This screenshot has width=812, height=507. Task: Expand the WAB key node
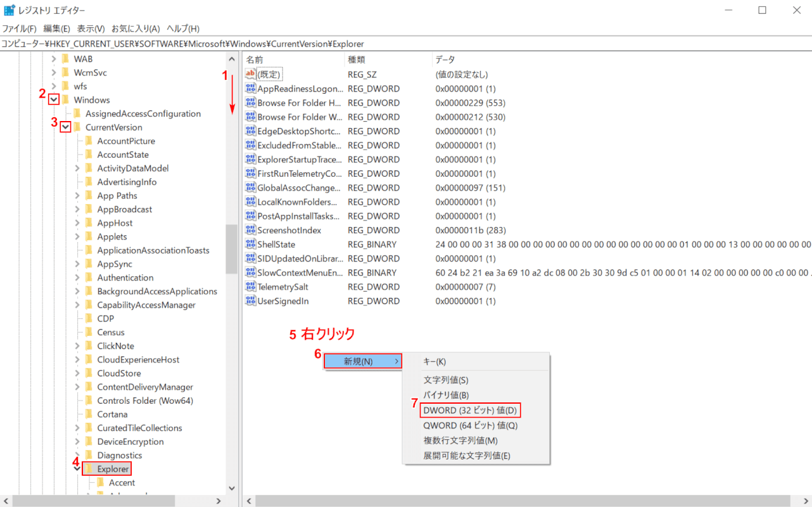point(54,59)
